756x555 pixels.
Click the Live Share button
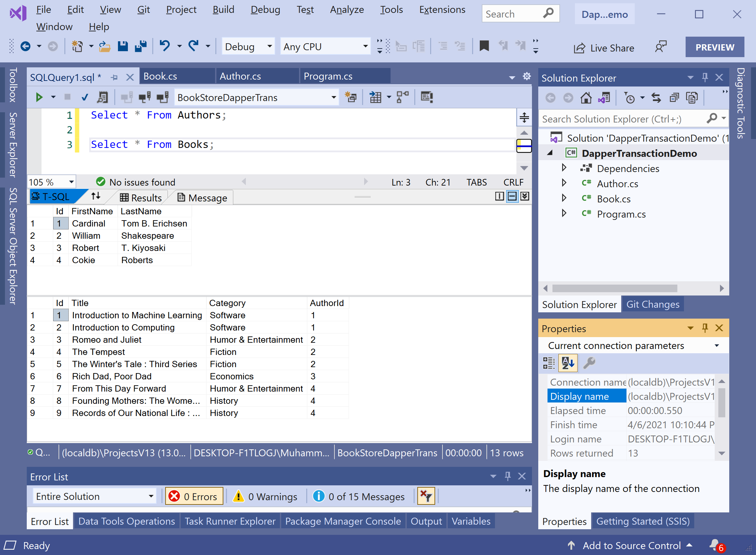coord(604,48)
